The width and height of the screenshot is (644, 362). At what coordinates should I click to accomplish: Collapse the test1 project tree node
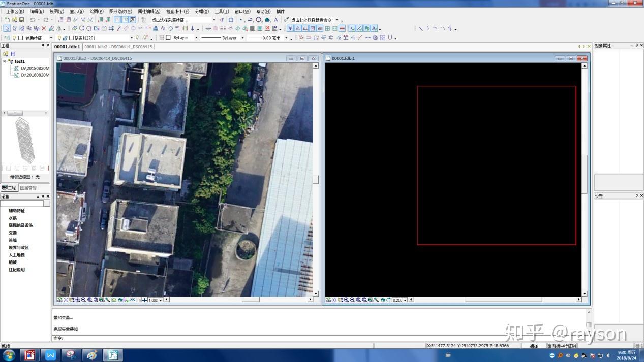coord(5,61)
